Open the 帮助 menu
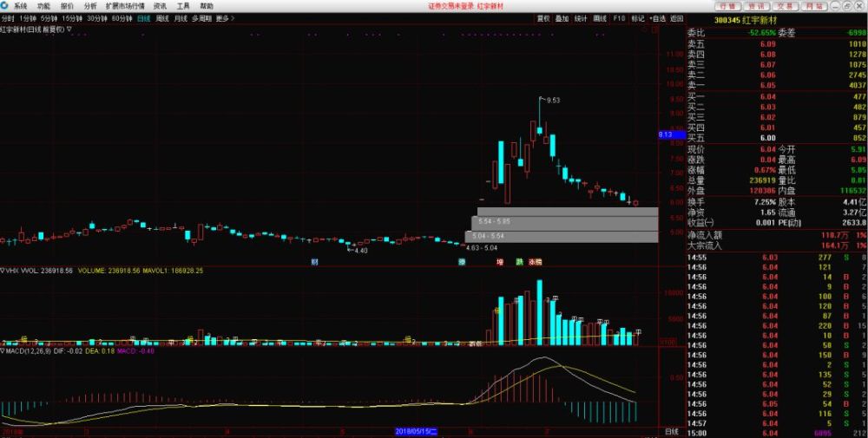868x438 pixels. click(x=207, y=7)
